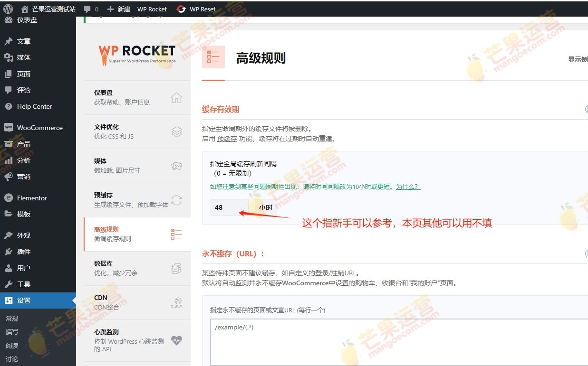Screen dimensions: 588x366
Task: Click the image icon for 媒体 section
Action: click(x=176, y=166)
